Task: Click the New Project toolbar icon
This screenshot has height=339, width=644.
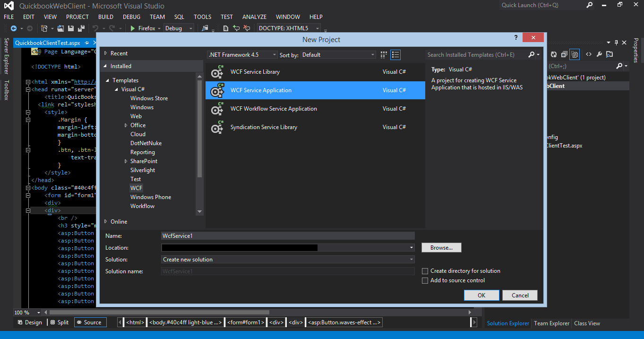Action: pos(44,28)
